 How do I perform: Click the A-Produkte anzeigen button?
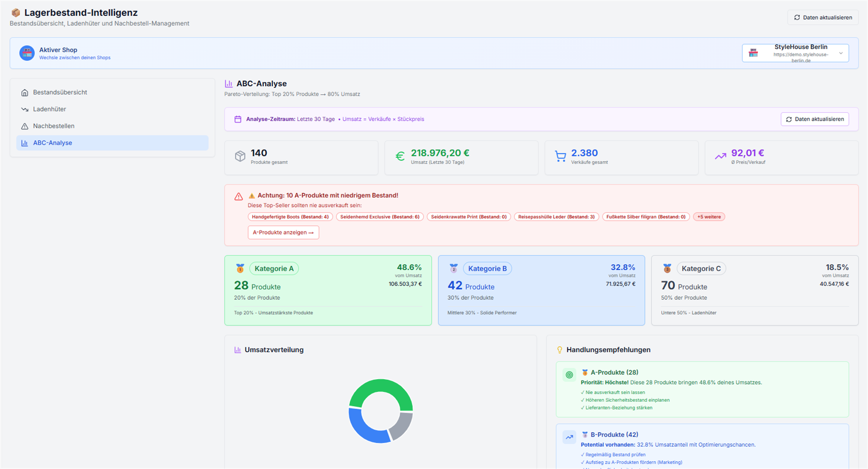coord(283,232)
